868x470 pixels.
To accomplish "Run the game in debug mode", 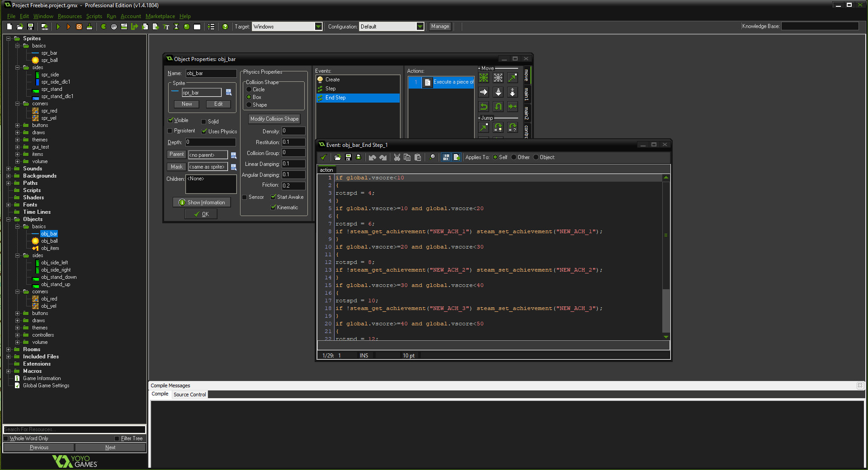I will 69,27.
